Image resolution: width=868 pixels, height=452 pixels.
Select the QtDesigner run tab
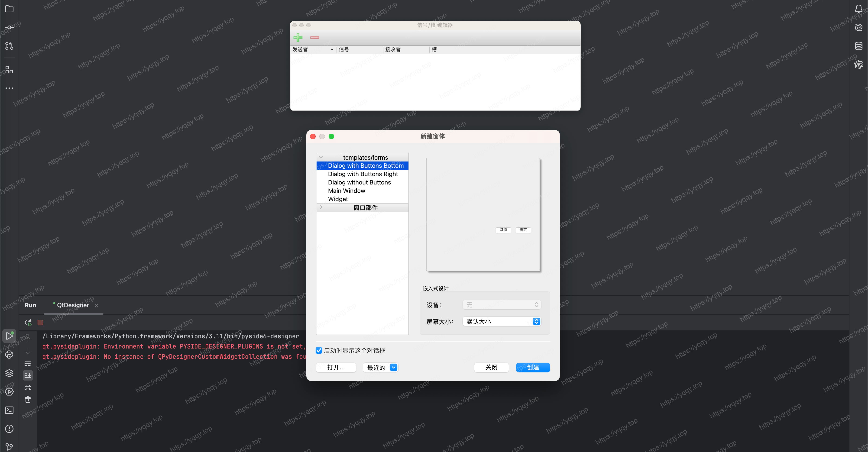(73, 305)
